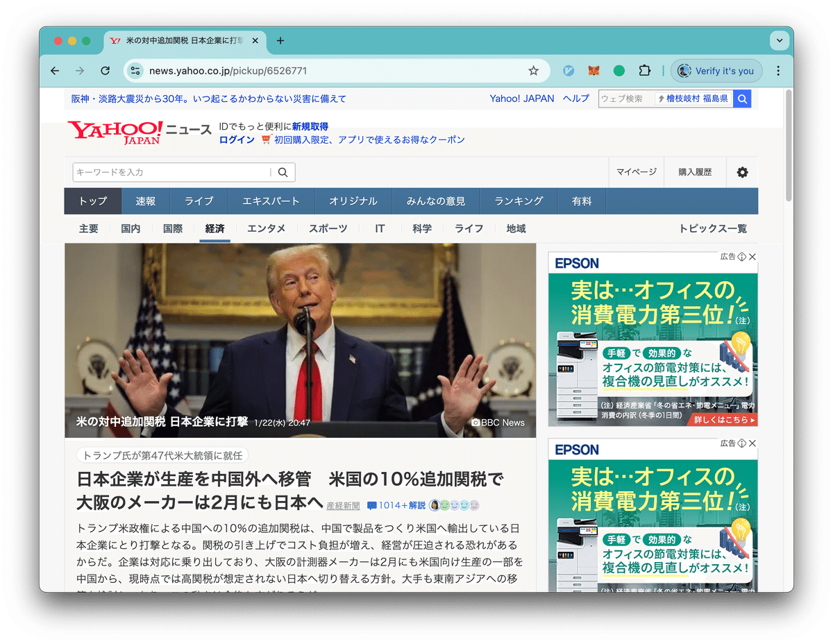This screenshot has width=833, height=644.
Task: Select the みんなの意見 navigation tab
Action: point(436,201)
